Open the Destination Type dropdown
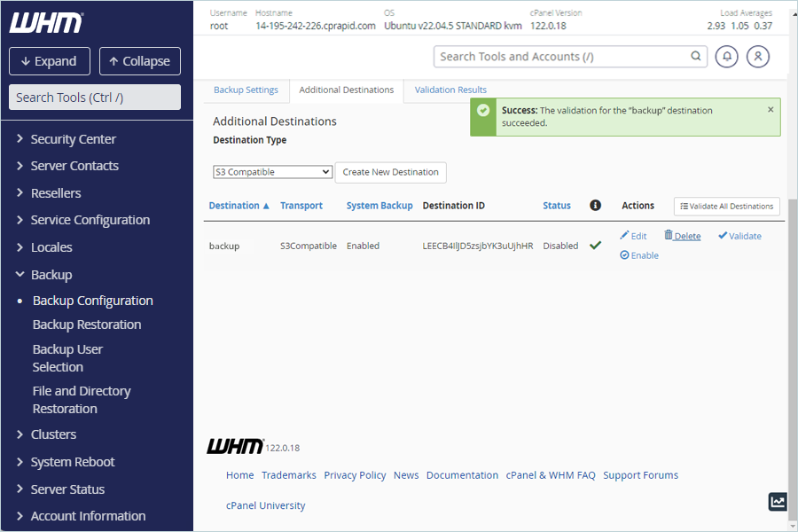Image resolution: width=798 pixels, height=532 pixels. coord(273,172)
